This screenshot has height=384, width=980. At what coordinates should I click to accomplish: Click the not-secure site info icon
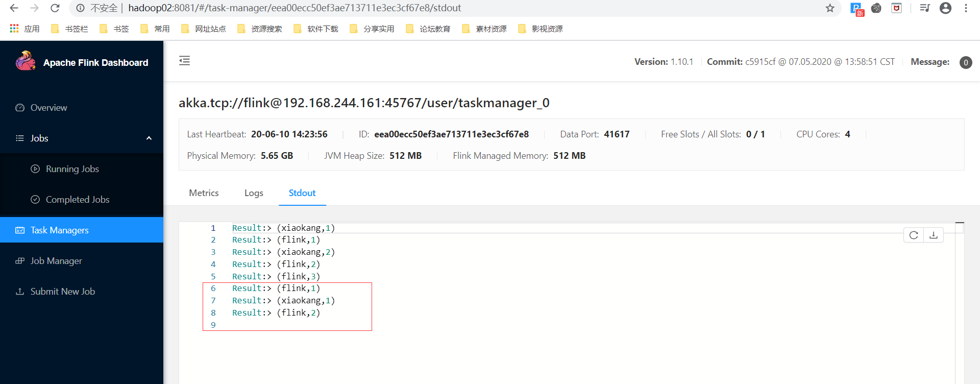[80, 8]
